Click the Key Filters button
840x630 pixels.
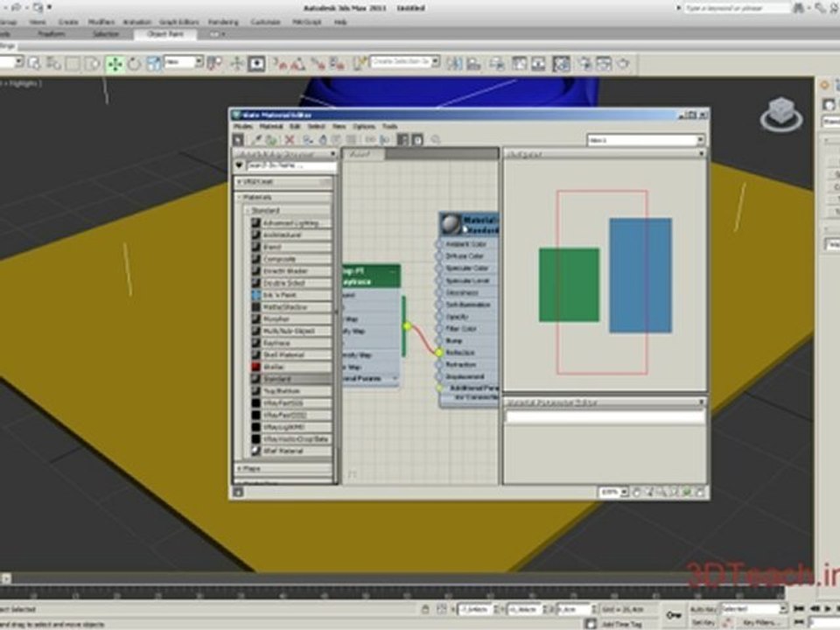(x=761, y=622)
